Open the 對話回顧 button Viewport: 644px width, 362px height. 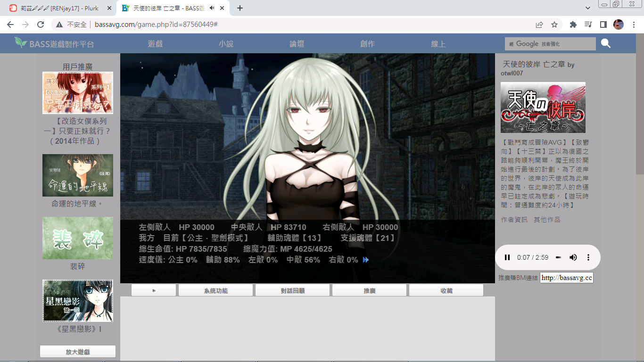pyautogui.click(x=292, y=290)
